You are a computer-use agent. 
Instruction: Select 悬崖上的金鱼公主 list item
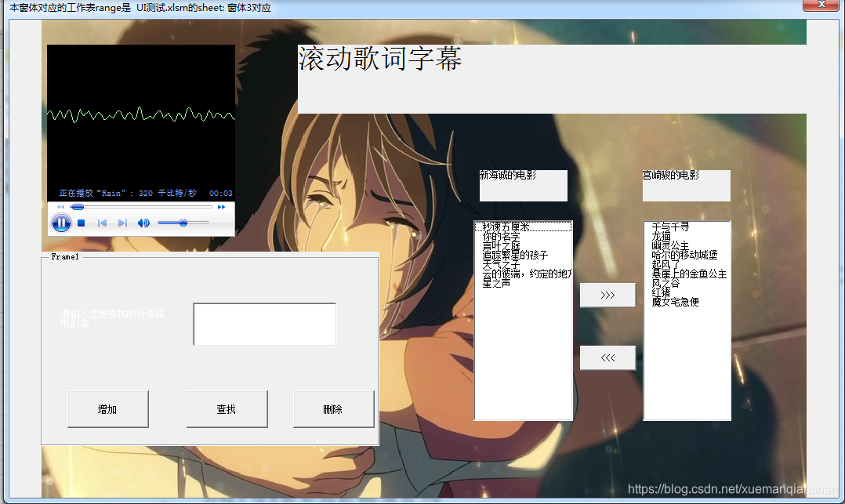click(687, 274)
